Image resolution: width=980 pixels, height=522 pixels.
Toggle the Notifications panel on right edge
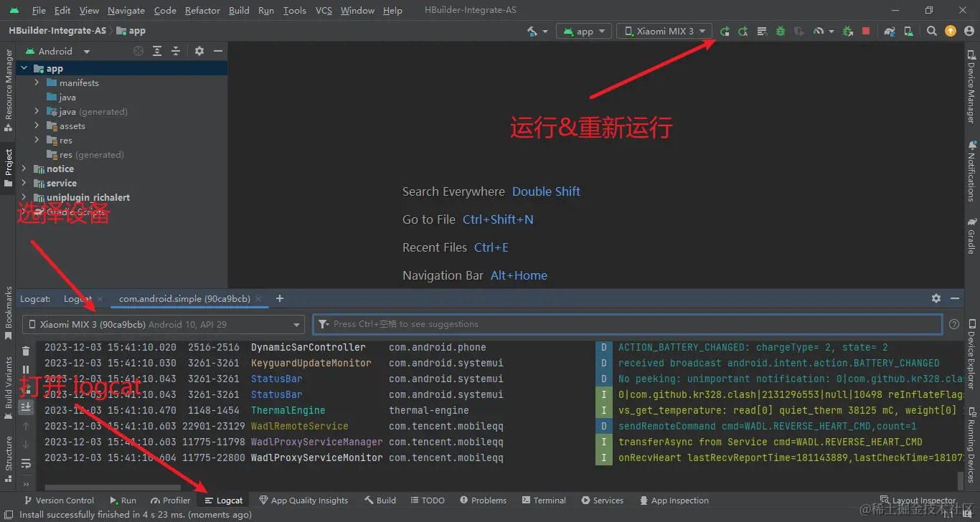971,171
